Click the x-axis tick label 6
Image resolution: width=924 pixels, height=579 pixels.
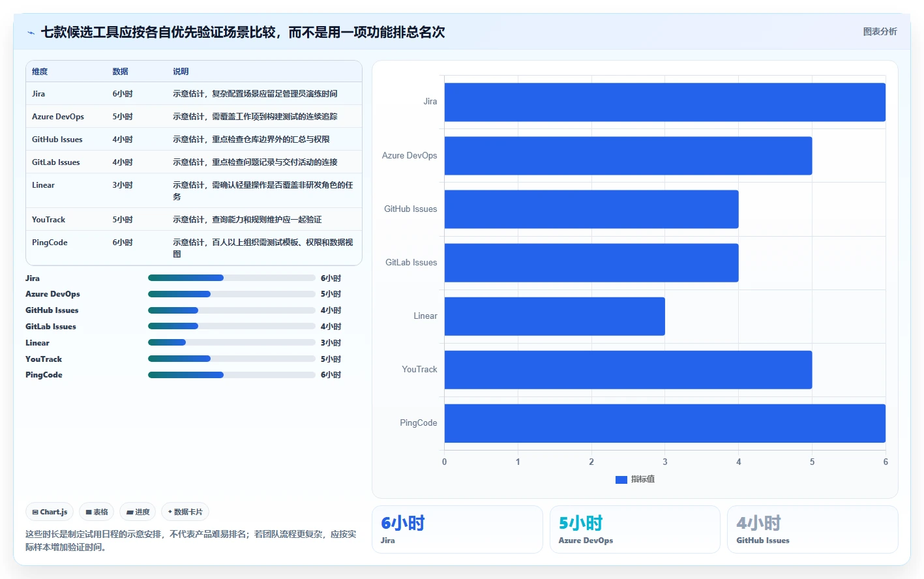click(886, 462)
